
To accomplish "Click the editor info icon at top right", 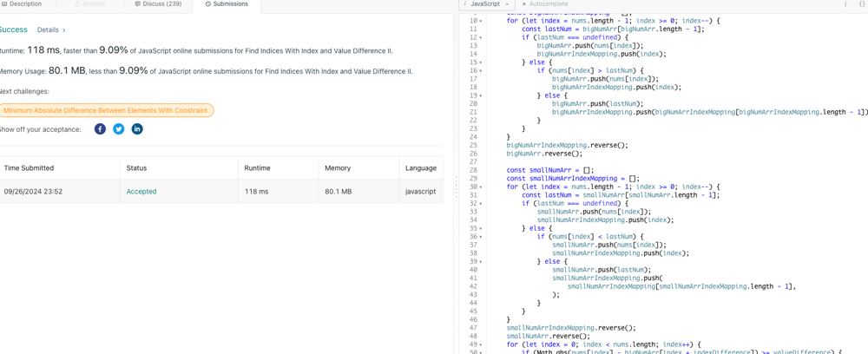I will [x=845, y=4].
